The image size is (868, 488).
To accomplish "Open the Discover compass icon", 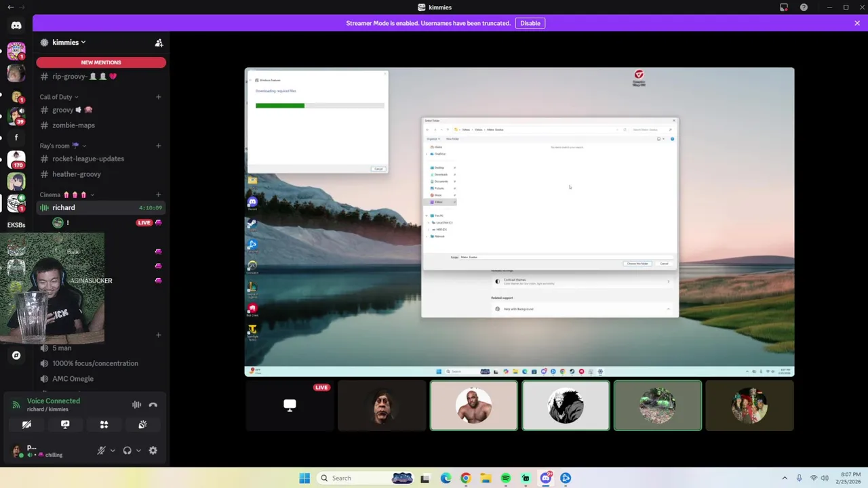I will tap(16, 355).
